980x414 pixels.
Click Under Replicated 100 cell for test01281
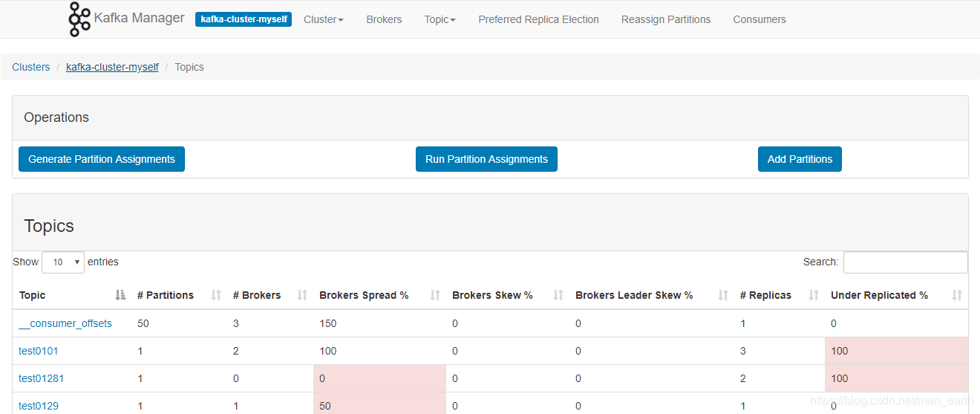pyautogui.click(x=897, y=378)
